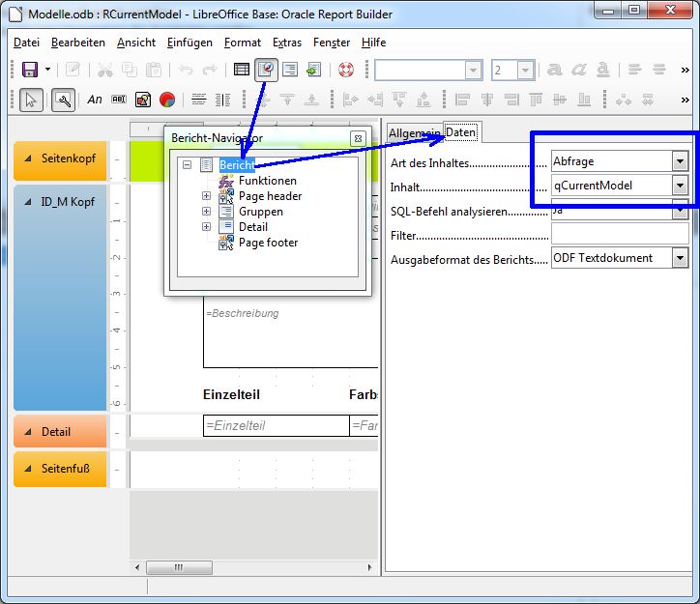Click the align-right objects icon

pyautogui.click(x=511, y=100)
